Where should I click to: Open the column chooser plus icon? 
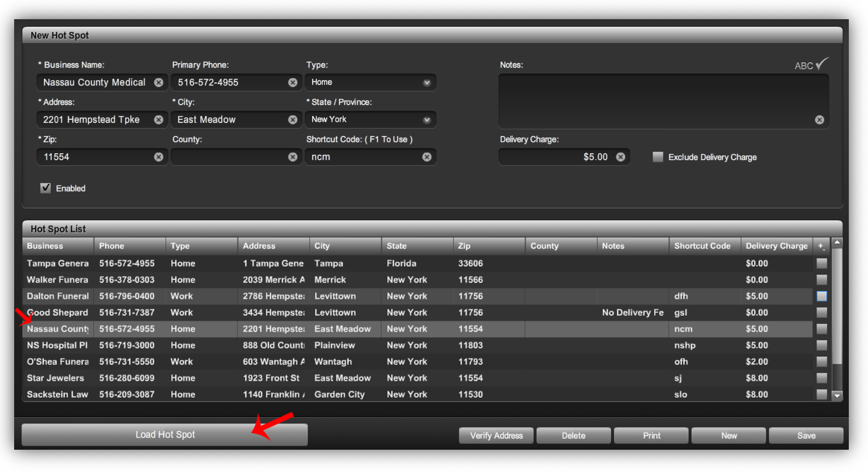(x=821, y=246)
